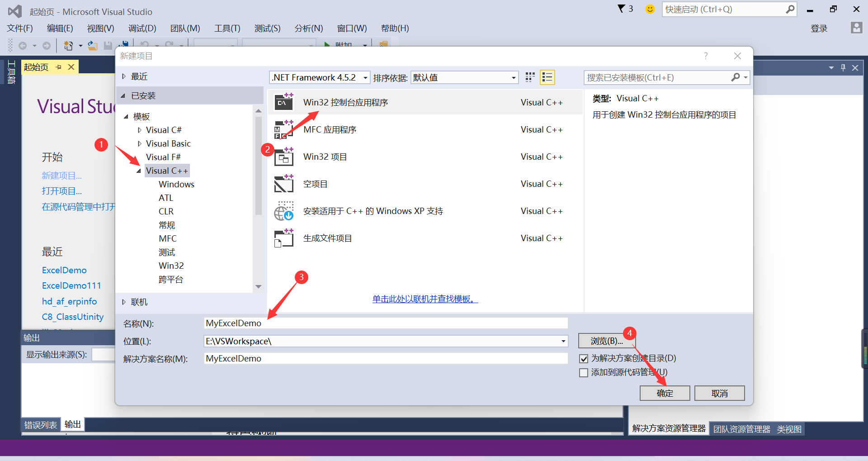Switch template list to small icons view
The width and height of the screenshot is (868, 461).
(530, 77)
